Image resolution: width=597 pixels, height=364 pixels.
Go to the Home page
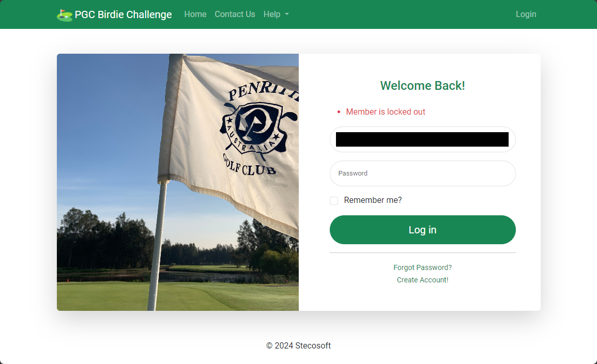point(195,14)
